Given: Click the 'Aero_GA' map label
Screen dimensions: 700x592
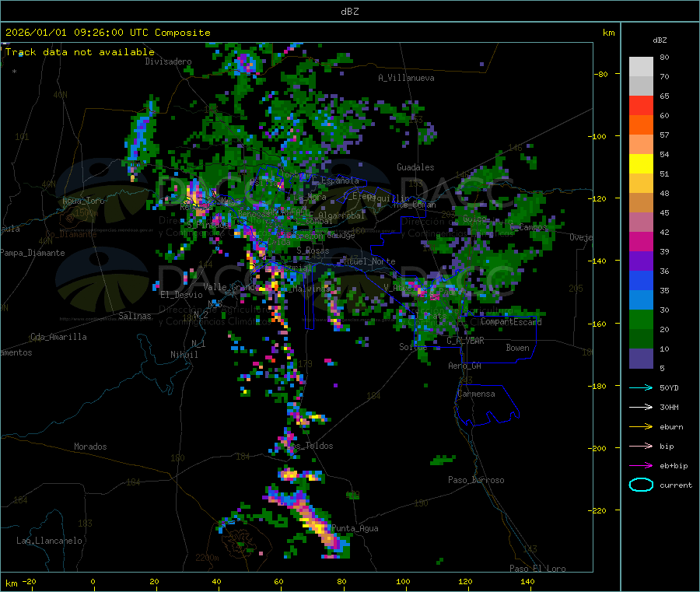Looking at the screenshot, I should pos(465,366).
